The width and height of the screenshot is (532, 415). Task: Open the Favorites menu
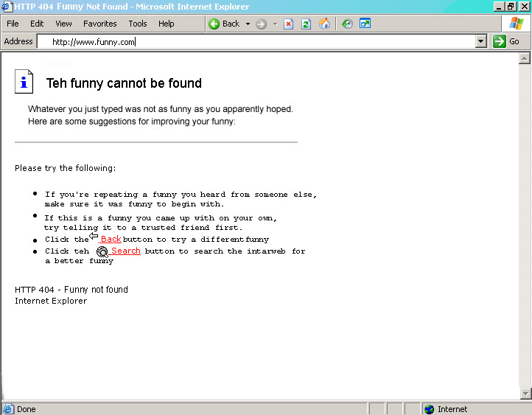(99, 24)
